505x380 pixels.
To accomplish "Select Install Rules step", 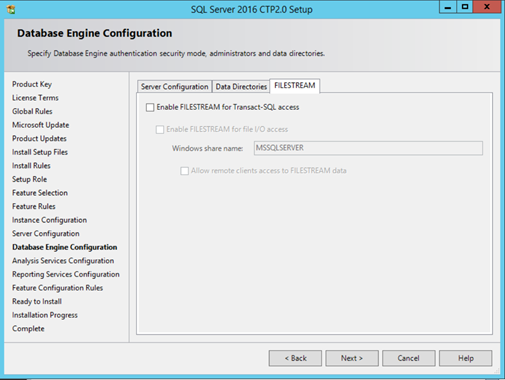I will [x=31, y=166].
